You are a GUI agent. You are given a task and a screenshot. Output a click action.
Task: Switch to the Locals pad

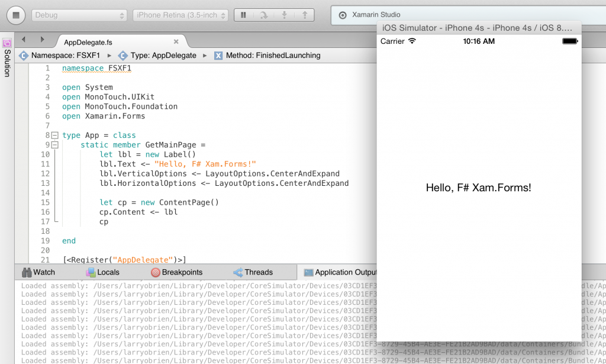103,272
